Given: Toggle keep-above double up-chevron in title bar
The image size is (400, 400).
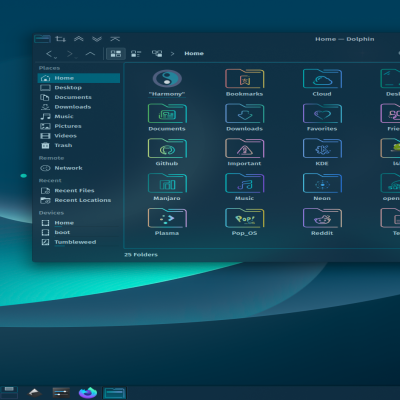Looking at the screenshot, I should 79,39.
